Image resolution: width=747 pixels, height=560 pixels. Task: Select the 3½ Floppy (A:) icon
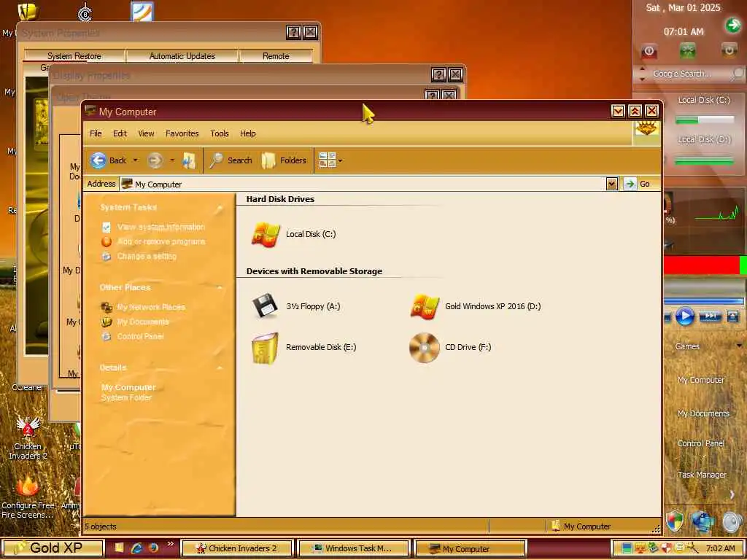(x=265, y=306)
